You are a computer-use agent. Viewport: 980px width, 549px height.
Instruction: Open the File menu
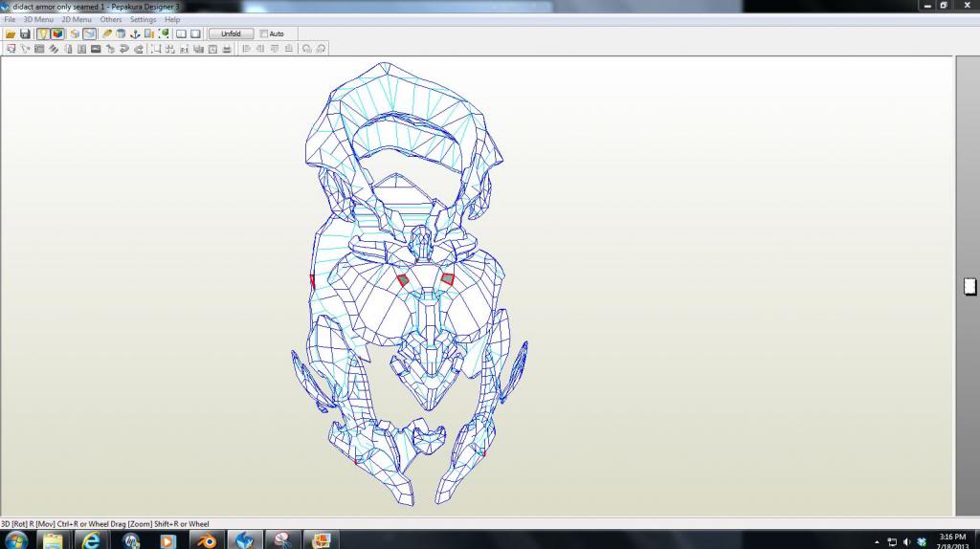pyautogui.click(x=10, y=19)
